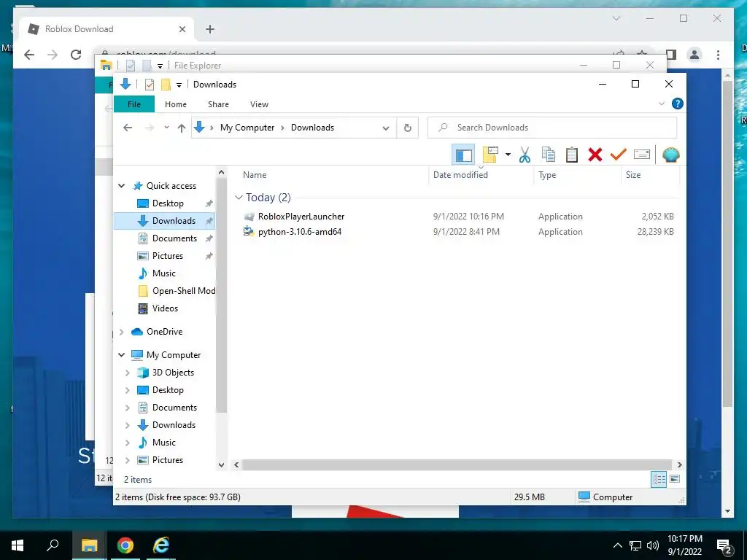This screenshot has height=560, width=747.
Task: Switch to large icons view button
Action: [675, 479]
